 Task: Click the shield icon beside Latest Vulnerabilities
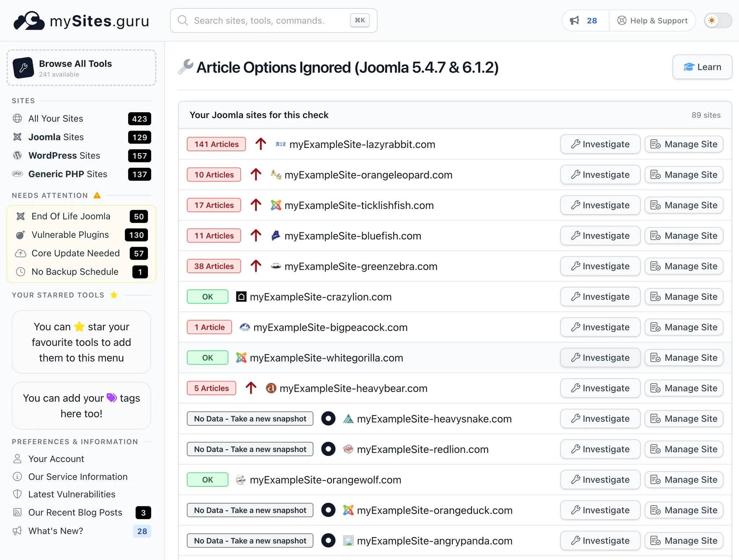17,494
